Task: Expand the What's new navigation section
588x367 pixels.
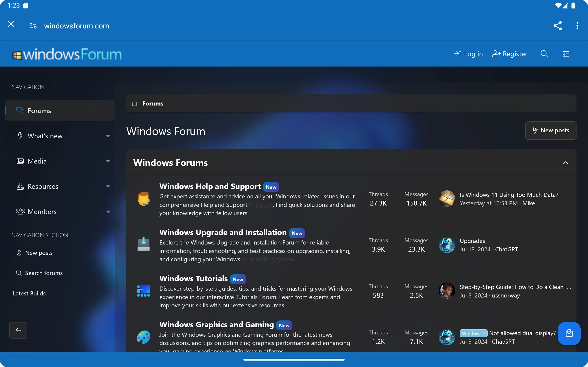Action: [x=108, y=136]
